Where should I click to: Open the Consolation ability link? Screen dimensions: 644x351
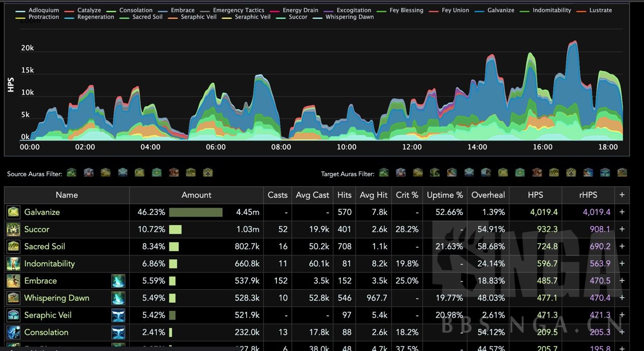coord(46,332)
